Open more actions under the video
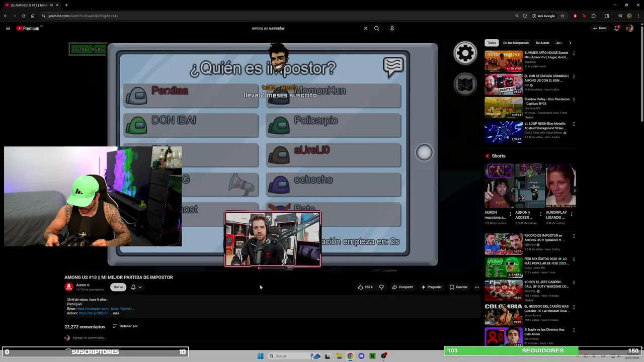The height and width of the screenshot is (362, 644). point(477,287)
